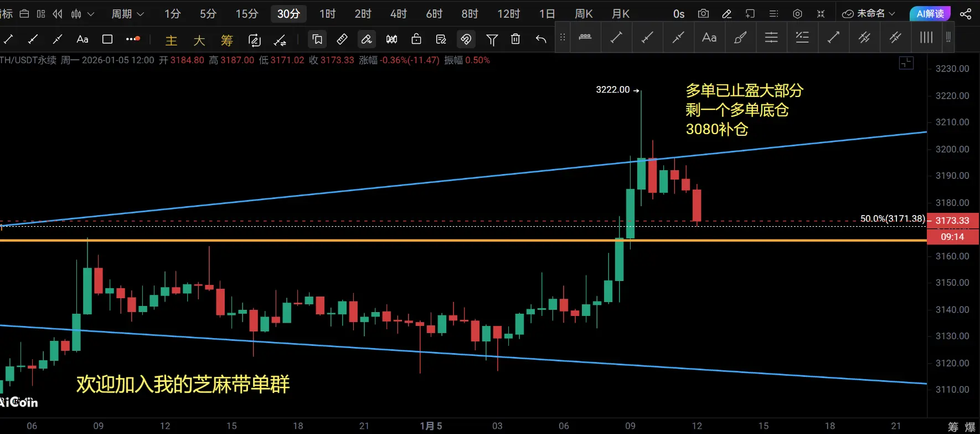980x434 pixels.
Task: Click the line swap drawing icon
Action: tap(280, 39)
